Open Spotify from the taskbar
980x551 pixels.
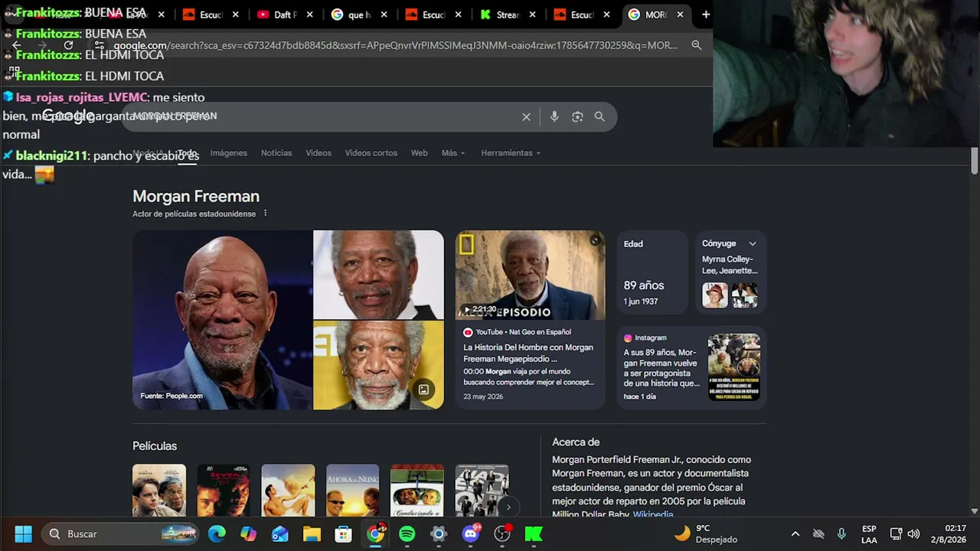point(407,533)
